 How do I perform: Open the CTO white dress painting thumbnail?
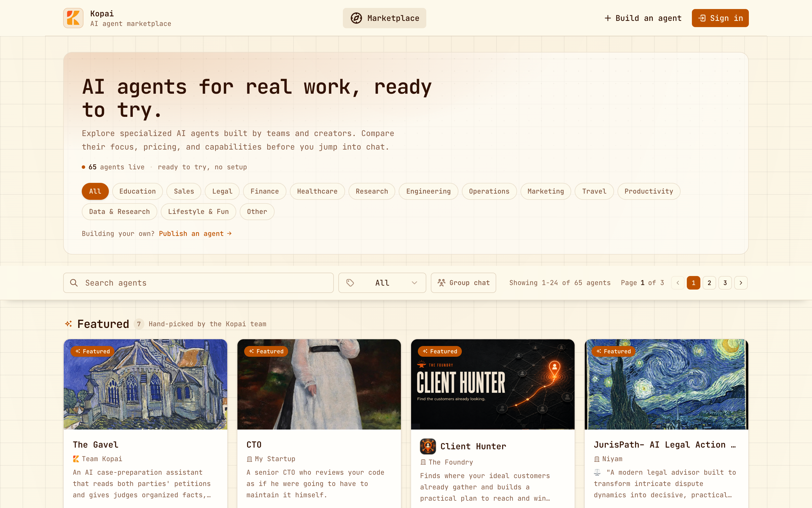(319, 384)
